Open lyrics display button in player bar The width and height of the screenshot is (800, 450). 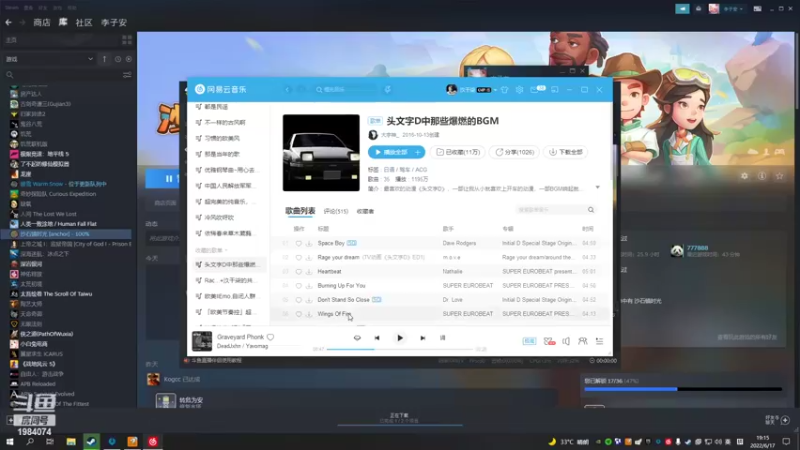(442, 338)
